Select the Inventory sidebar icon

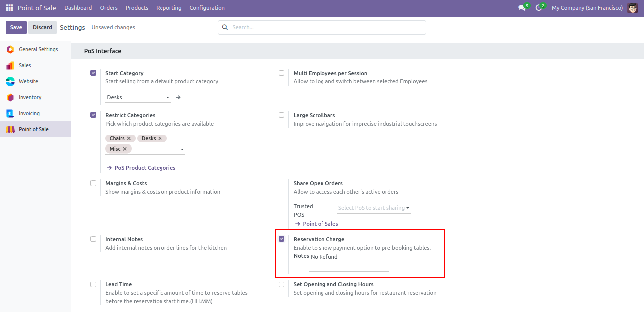10,97
